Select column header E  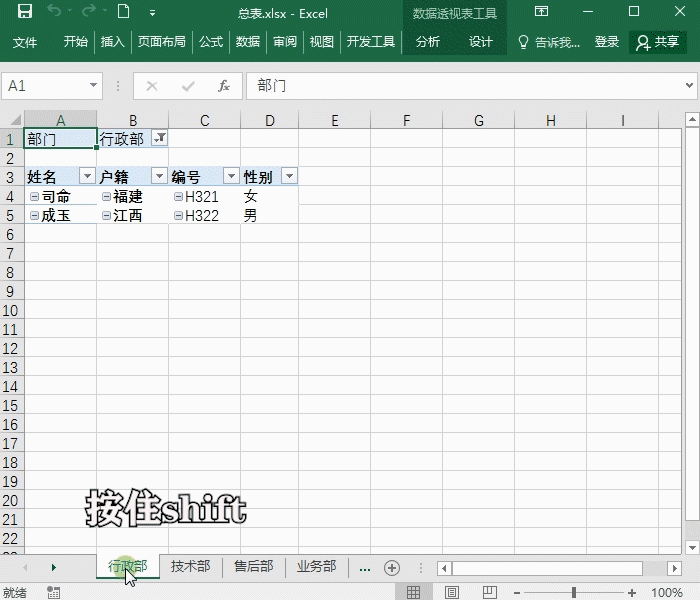coord(334,120)
